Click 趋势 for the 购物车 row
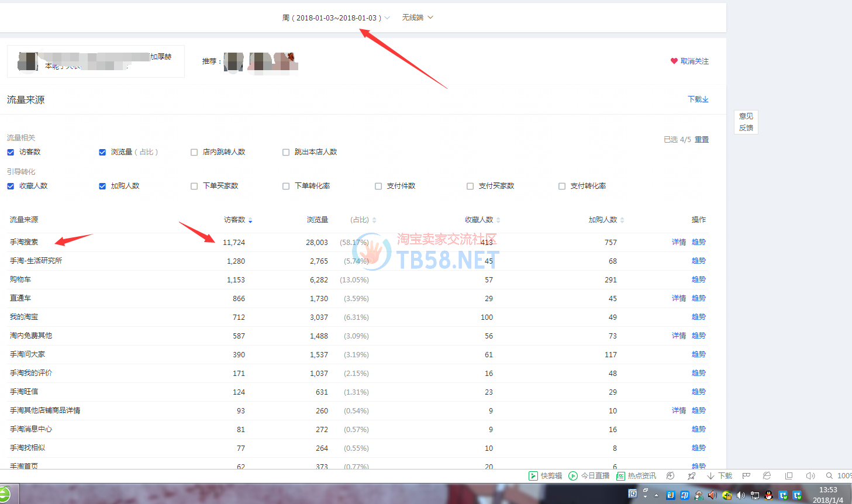 click(x=698, y=279)
